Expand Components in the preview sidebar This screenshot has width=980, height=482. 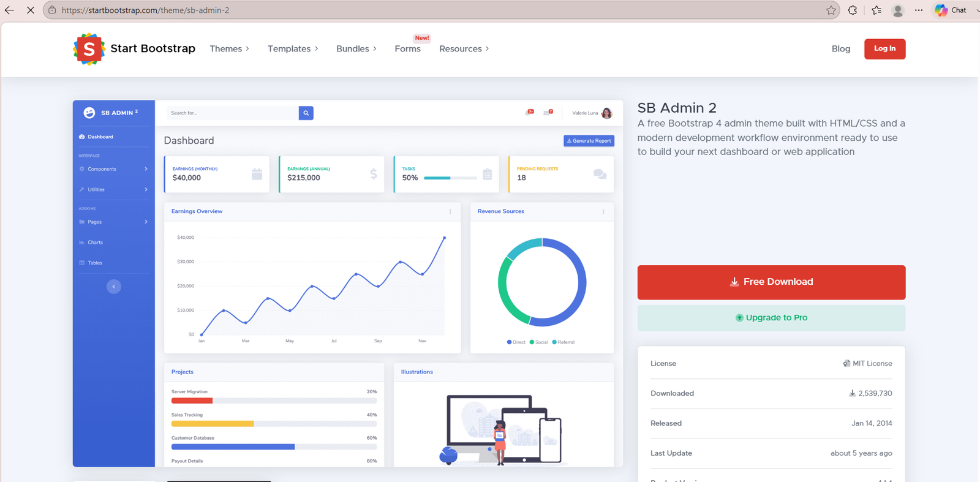coord(114,169)
